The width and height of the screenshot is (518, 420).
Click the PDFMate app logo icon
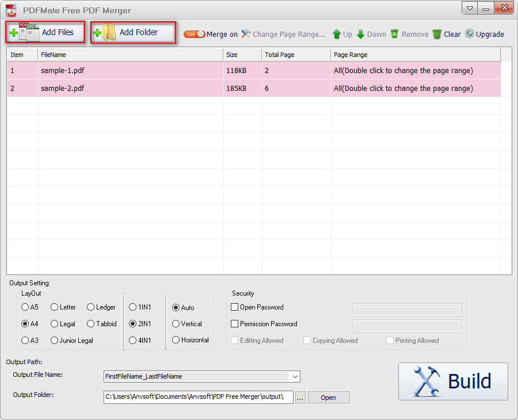(12, 10)
